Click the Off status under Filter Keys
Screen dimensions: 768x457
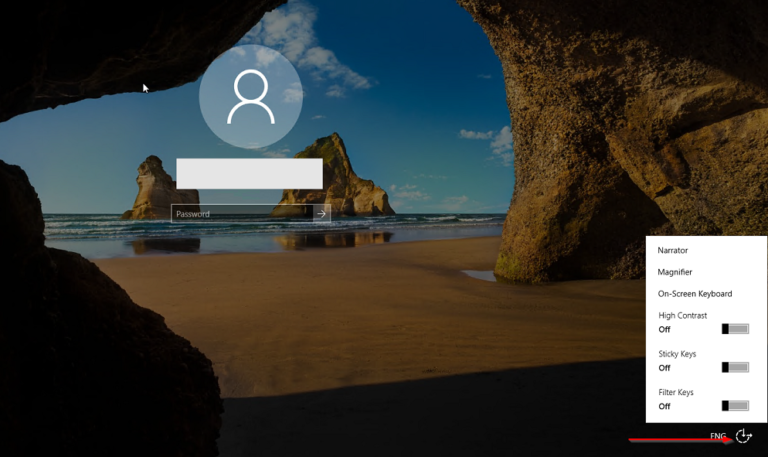point(664,406)
